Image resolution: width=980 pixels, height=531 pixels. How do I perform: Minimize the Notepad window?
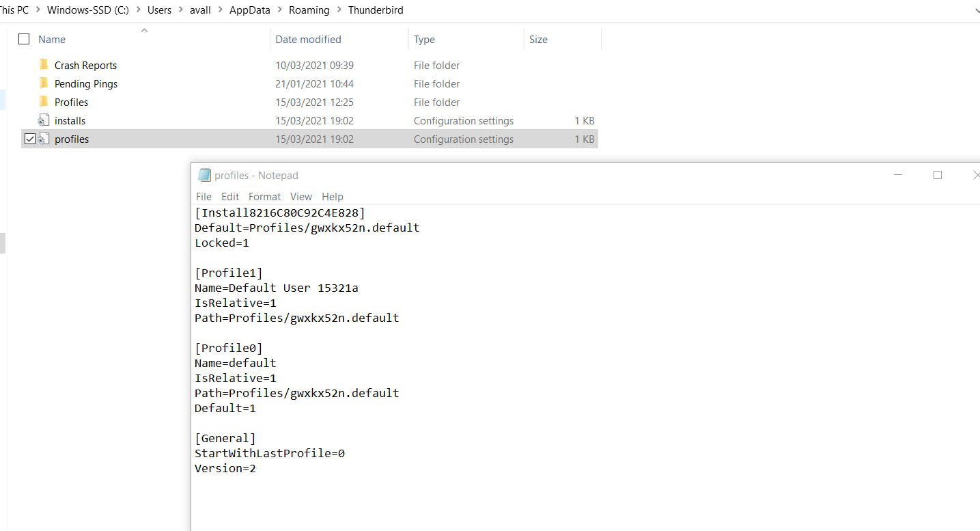(899, 175)
